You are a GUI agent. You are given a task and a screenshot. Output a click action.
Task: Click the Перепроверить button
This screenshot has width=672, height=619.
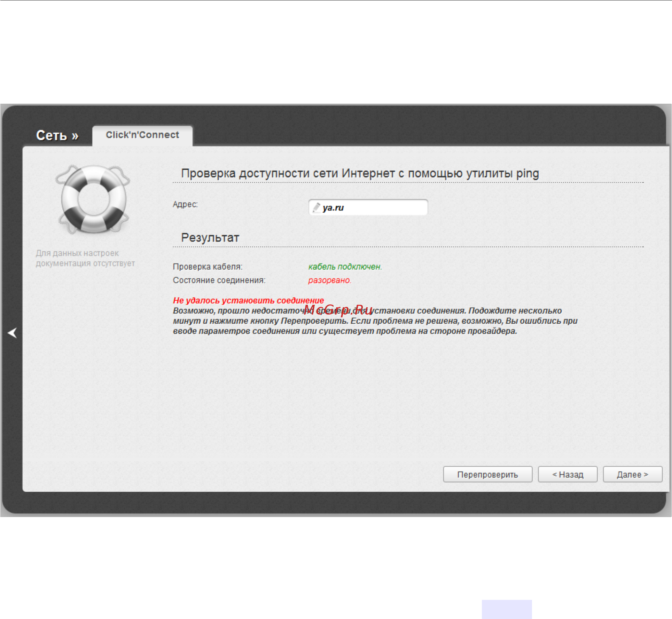tap(487, 474)
